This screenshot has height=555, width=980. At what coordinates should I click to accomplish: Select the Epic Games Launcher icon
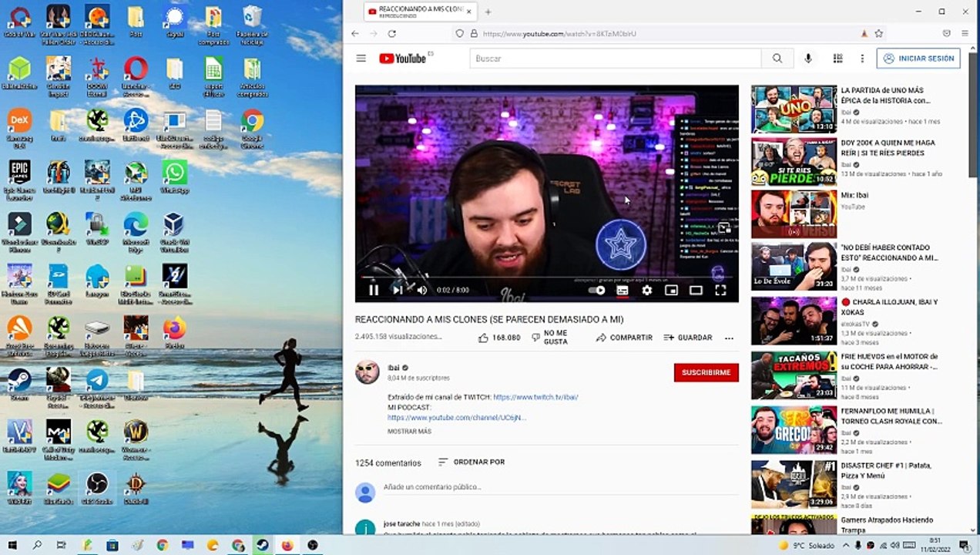19,180
